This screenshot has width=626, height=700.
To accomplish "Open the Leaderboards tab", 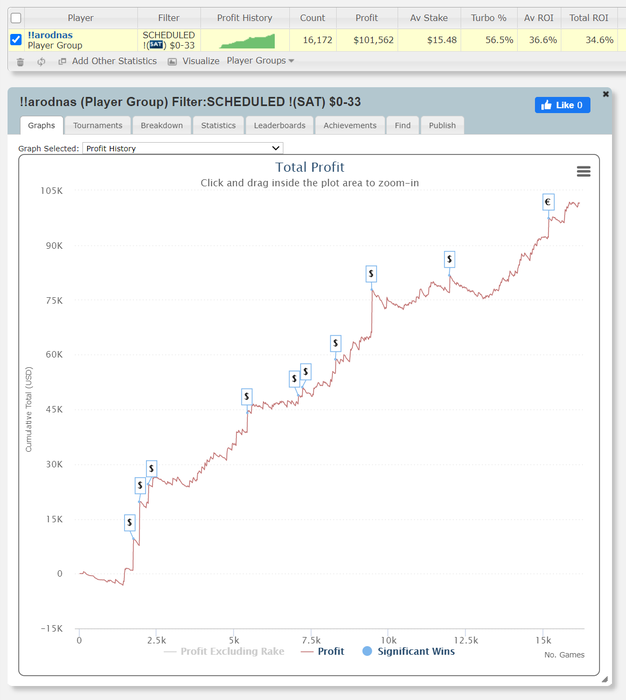I will tap(280, 125).
